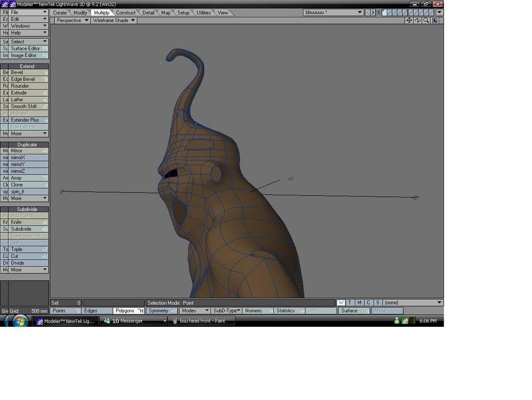Viewport: 532px width, 400px height.
Task: Toggle the C color map button
Action: point(368,303)
